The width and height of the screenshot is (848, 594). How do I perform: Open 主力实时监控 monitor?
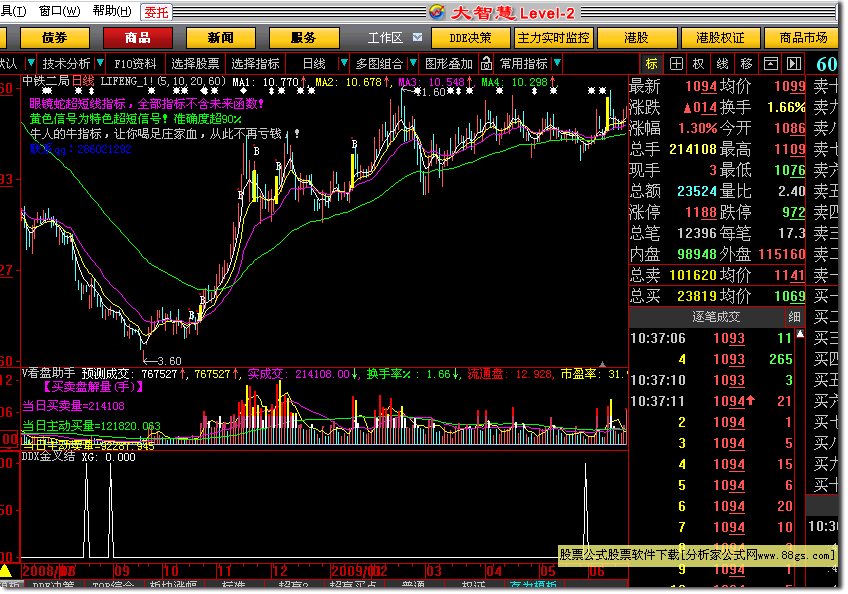(x=553, y=38)
